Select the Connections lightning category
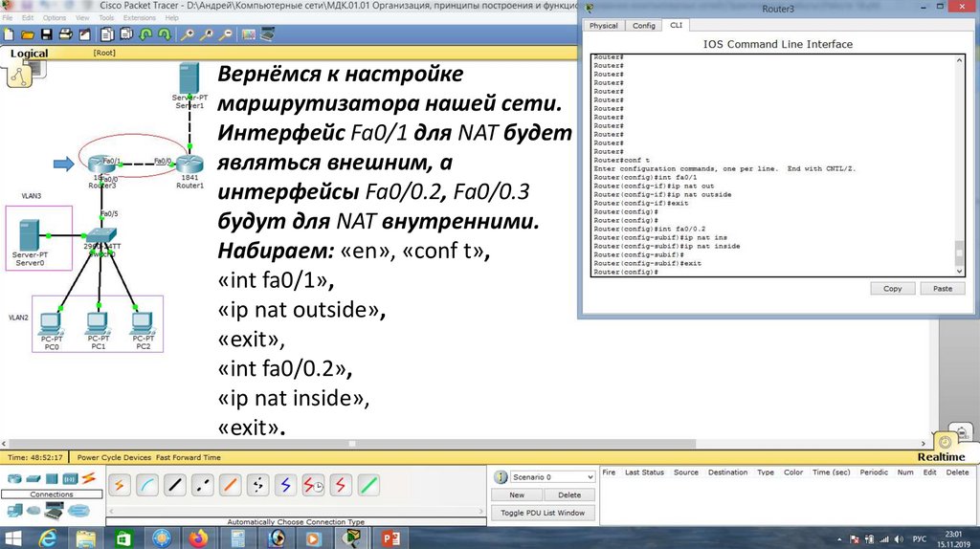980x549 pixels. tap(89, 478)
